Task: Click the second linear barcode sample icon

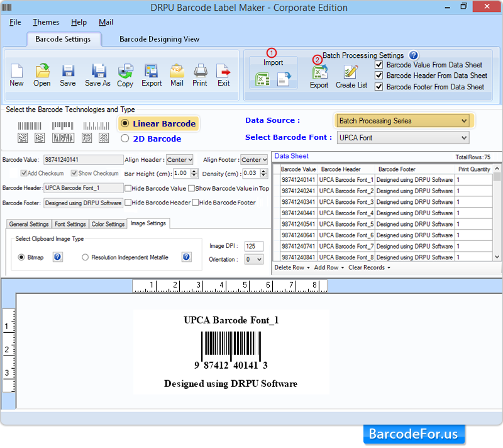Action: click(x=62, y=126)
